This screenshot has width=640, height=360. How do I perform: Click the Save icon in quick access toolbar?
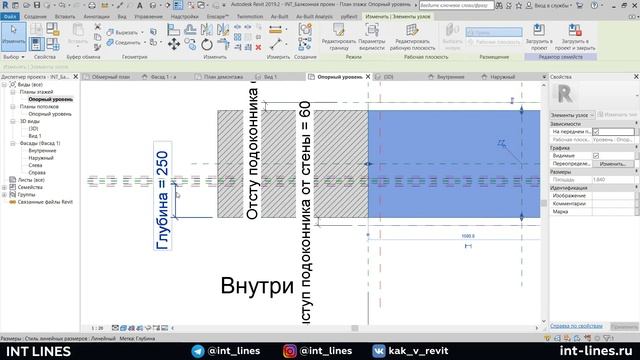[x=37, y=5]
